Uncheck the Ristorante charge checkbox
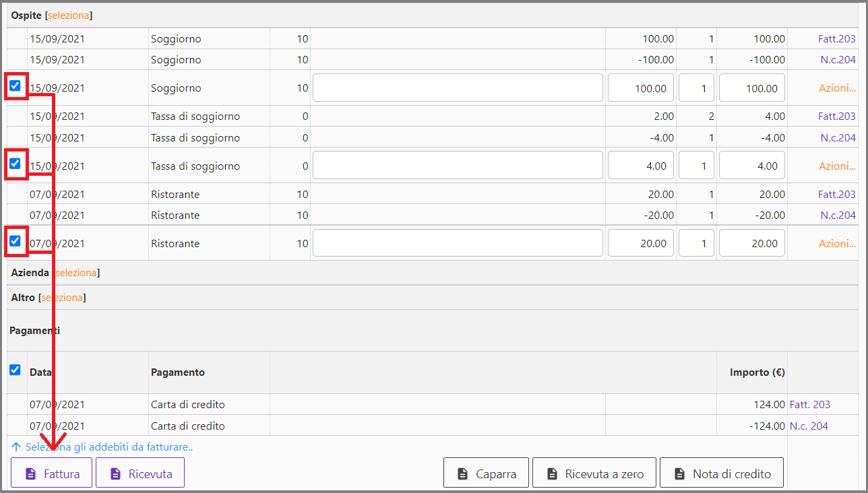This screenshot has height=493, width=868. coord(15,241)
